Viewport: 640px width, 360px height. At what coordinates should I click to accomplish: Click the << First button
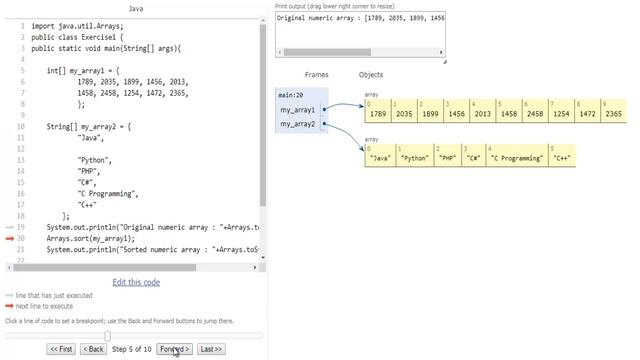pyautogui.click(x=61, y=349)
